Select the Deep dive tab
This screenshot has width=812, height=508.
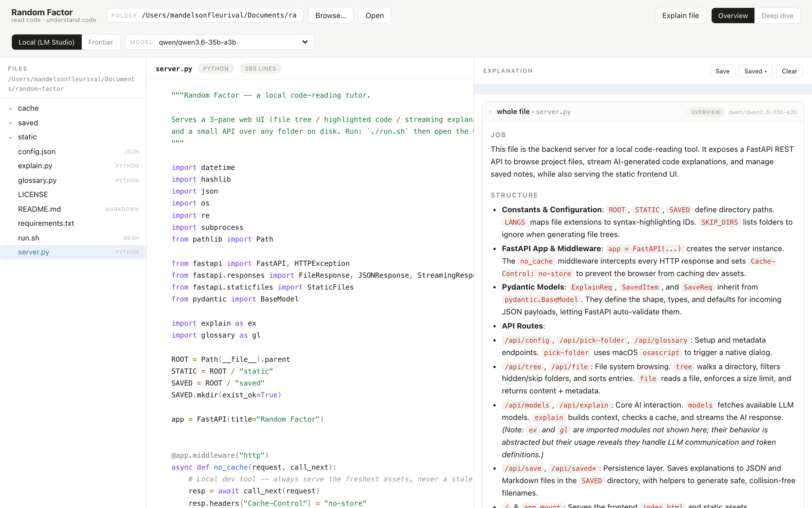[x=777, y=15]
